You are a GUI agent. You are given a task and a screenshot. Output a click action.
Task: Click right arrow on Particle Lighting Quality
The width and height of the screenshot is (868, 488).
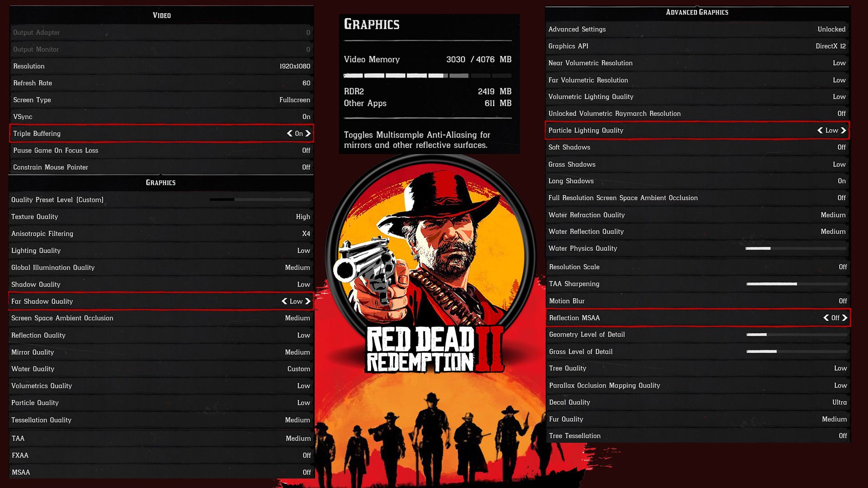tap(843, 131)
